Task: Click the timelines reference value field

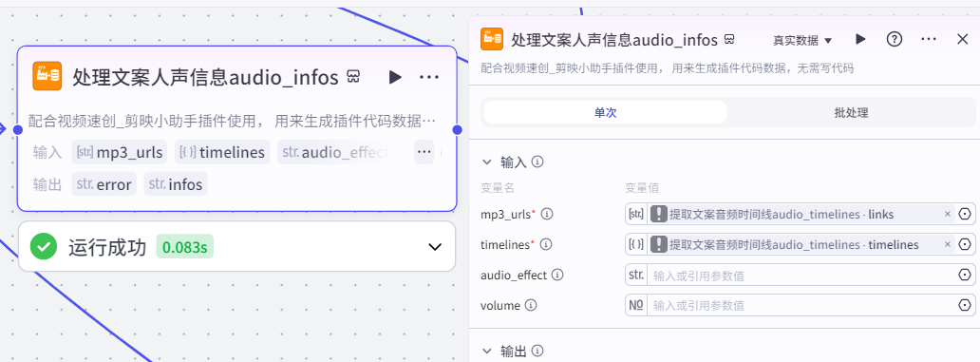Action: click(x=802, y=244)
